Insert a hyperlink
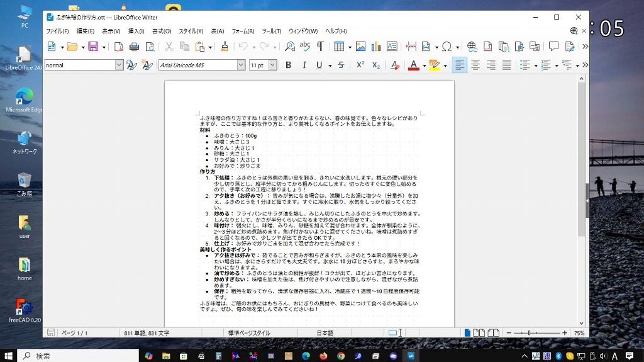The width and height of the screenshot is (644, 362). coord(472,47)
